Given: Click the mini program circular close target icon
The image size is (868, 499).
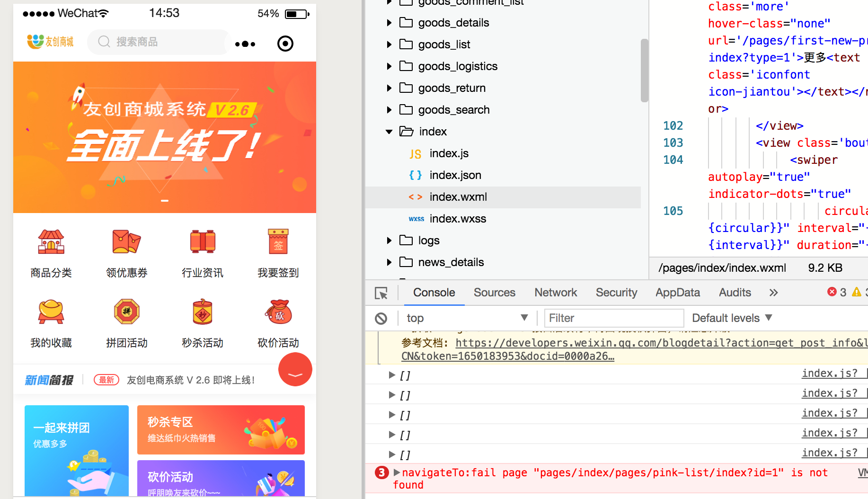Looking at the screenshot, I should pyautogui.click(x=285, y=44).
